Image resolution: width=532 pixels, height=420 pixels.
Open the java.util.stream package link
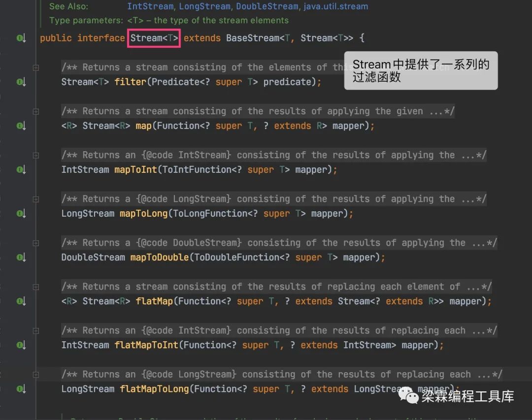[x=335, y=6]
